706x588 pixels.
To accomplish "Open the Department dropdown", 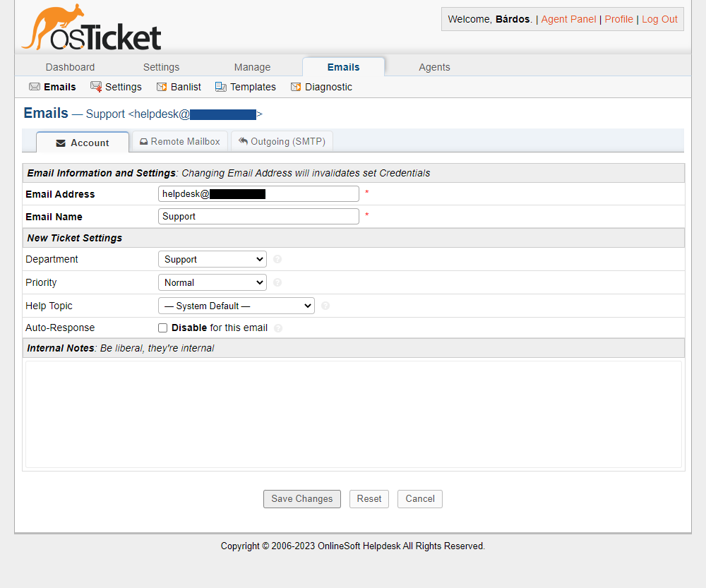I will coord(212,259).
